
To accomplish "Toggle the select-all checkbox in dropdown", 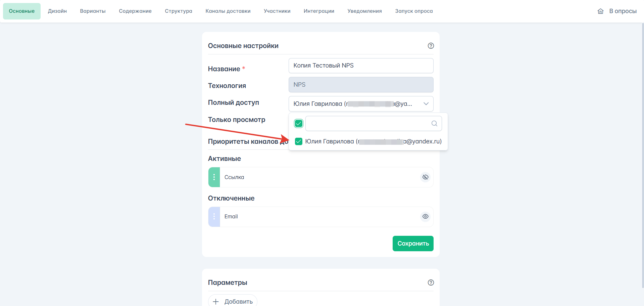I will coord(299,124).
